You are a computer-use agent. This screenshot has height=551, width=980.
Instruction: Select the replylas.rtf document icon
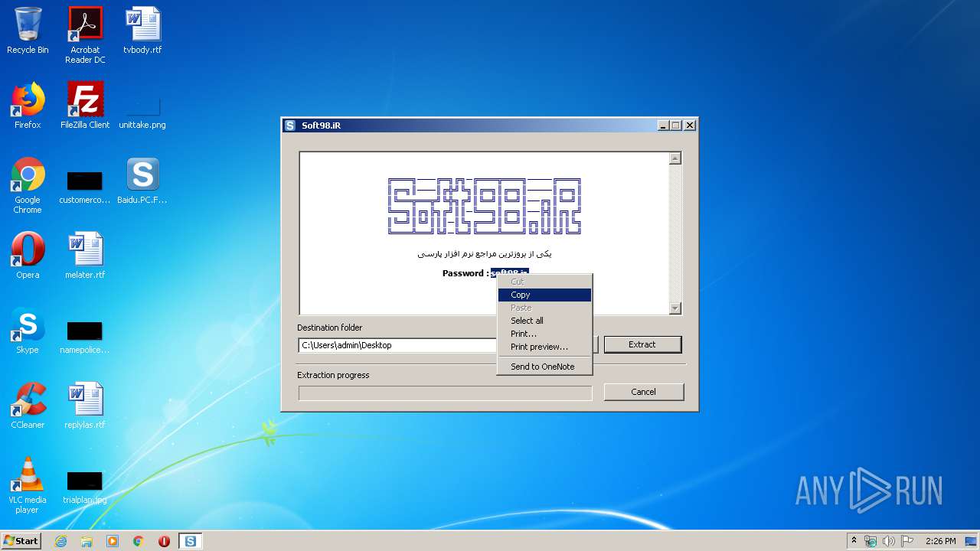click(x=85, y=406)
